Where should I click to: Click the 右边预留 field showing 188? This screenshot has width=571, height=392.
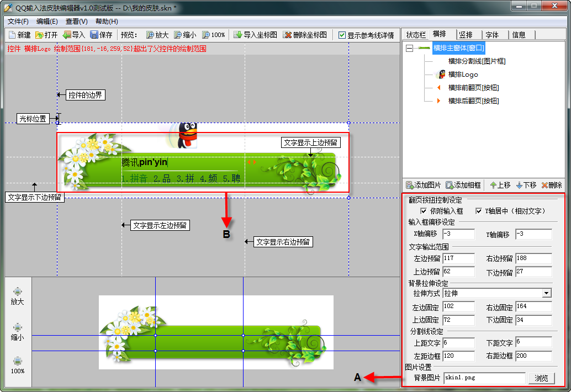click(x=533, y=258)
